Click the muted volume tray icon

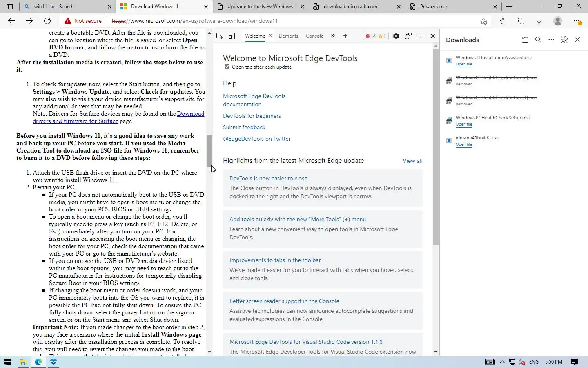pyautogui.click(x=522, y=362)
